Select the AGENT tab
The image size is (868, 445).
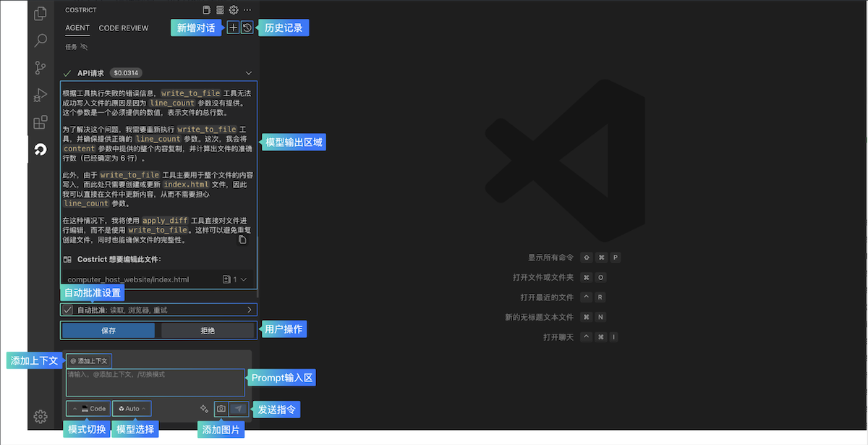[77, 27]
